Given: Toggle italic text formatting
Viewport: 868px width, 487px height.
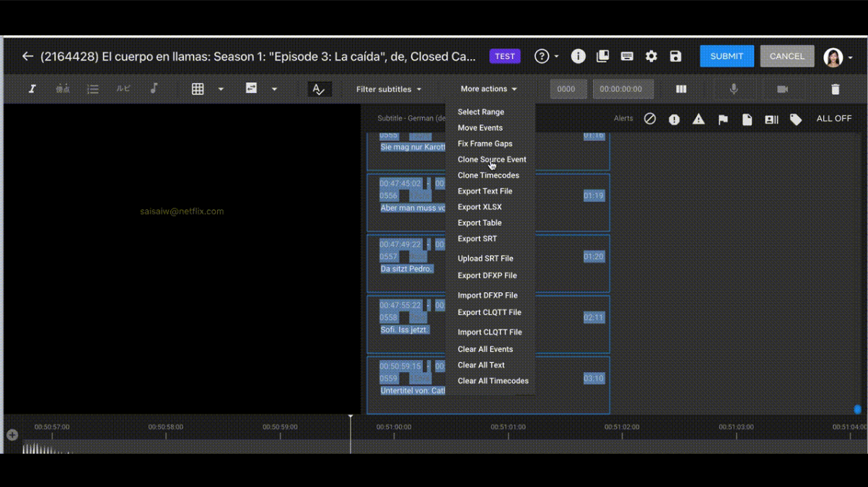Looking at the screenshot, I should coord(32,89).
